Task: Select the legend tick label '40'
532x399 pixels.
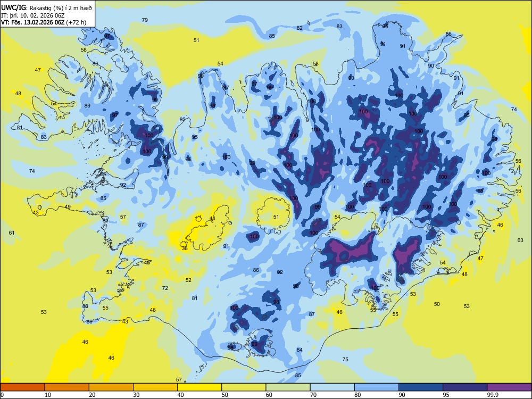Action: point(181,395)
